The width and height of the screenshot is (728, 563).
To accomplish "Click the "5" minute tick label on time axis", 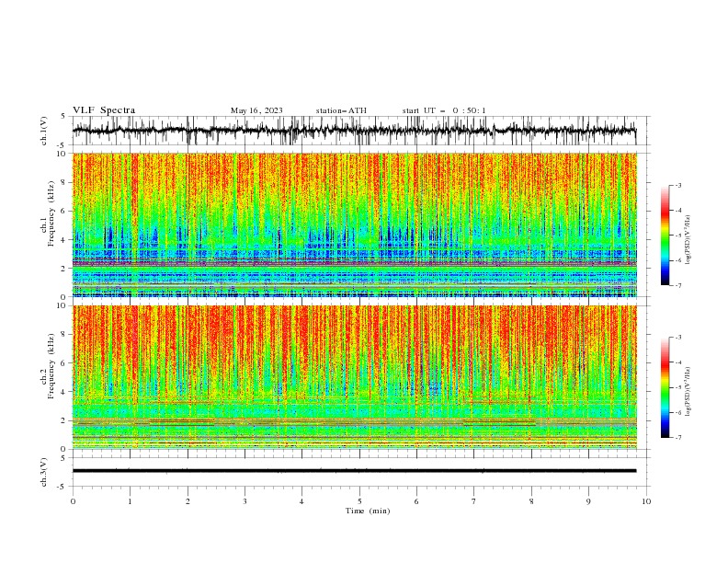I will (x=359, y=501).
